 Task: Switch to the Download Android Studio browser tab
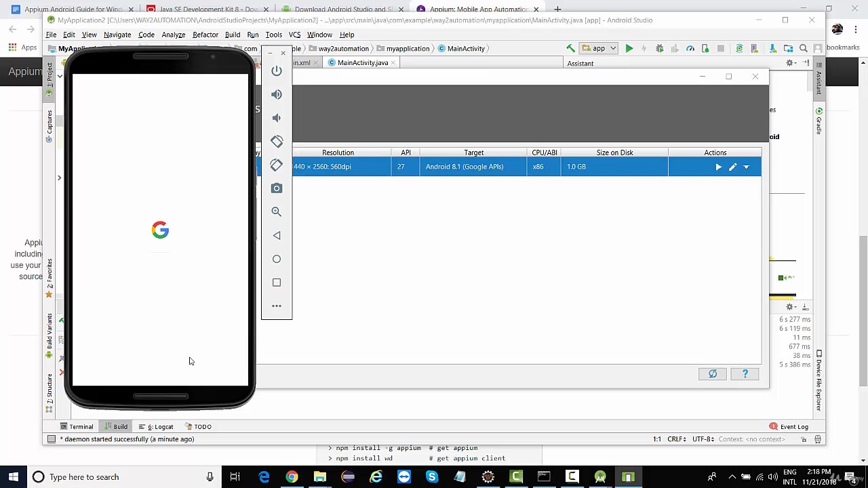(342, 9)
